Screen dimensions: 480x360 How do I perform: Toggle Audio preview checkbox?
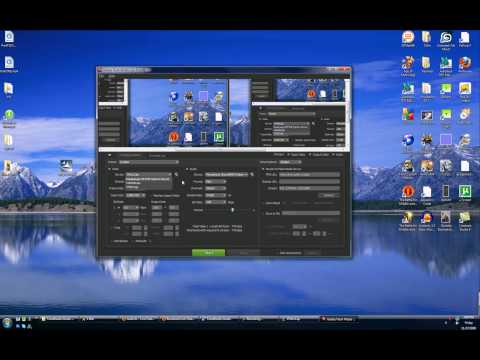[x=333, y=155]
